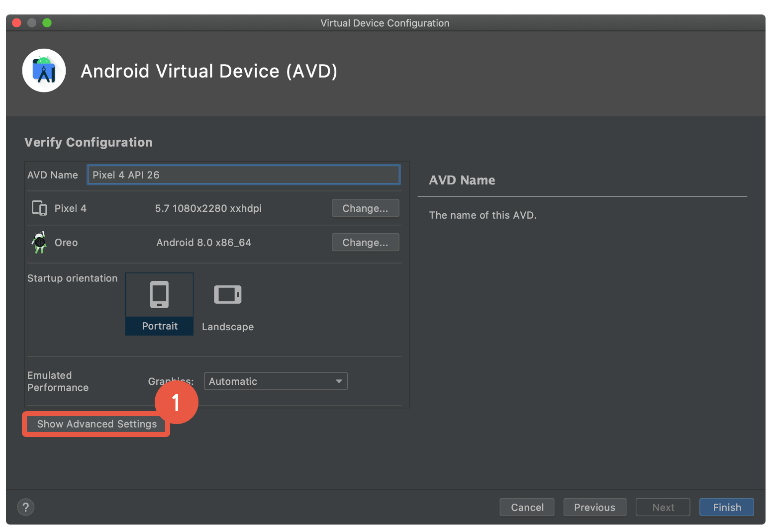The height and width of the screenshot is (532, 773).
Task: Click the '5.7 1080x2280 xxhdpi' text
Action: (208, 208)
